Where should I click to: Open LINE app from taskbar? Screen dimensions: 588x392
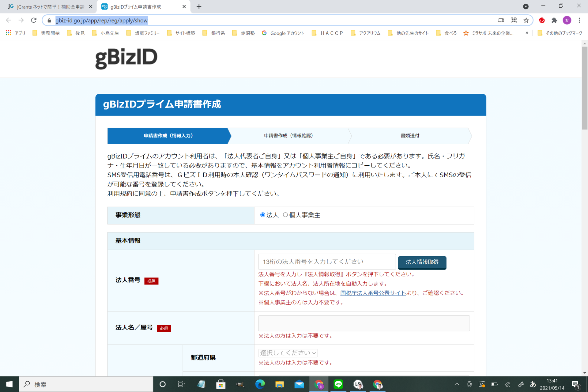click(x=338, y=384)
